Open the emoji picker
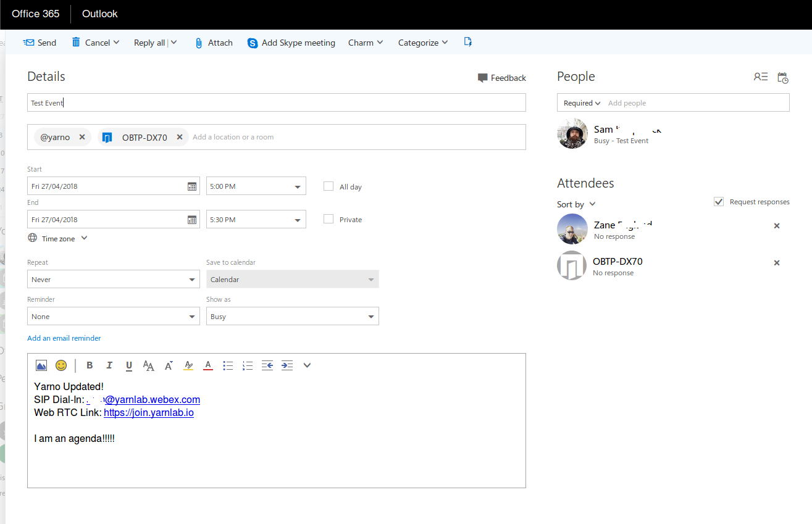The width and height of the screenshot is (812, 524). coord(61,365)
